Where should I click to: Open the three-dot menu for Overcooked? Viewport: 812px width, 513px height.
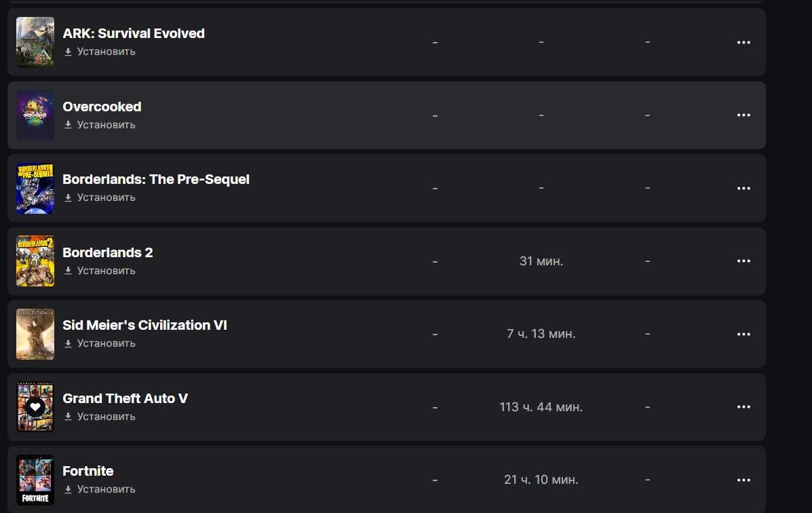tap(743, 115)
